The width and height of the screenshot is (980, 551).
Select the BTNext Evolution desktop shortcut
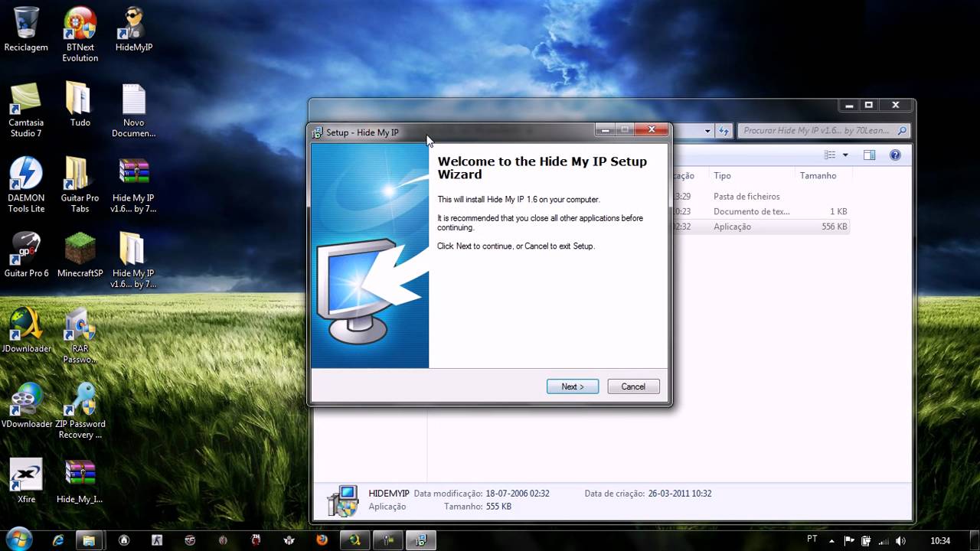pos(80,34)
